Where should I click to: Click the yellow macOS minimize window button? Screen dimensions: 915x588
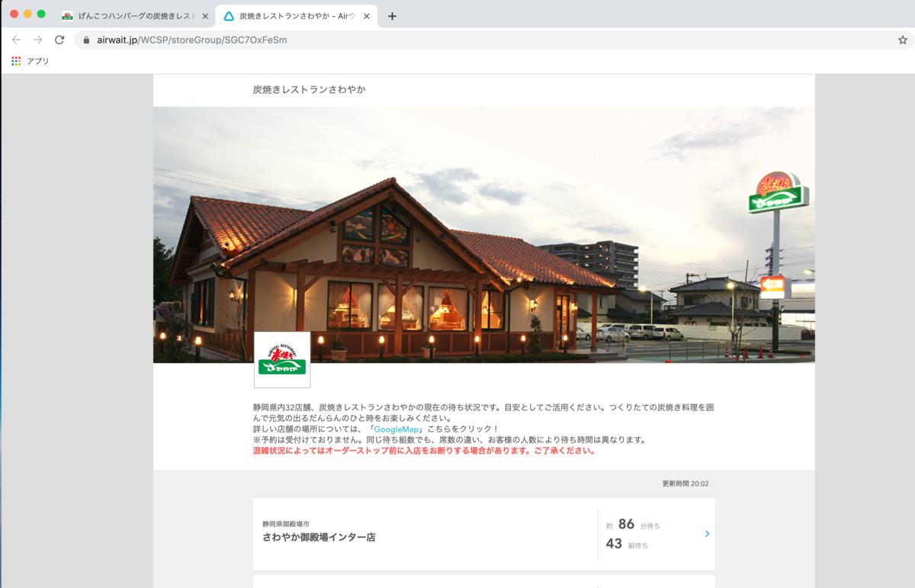point(27,14)
